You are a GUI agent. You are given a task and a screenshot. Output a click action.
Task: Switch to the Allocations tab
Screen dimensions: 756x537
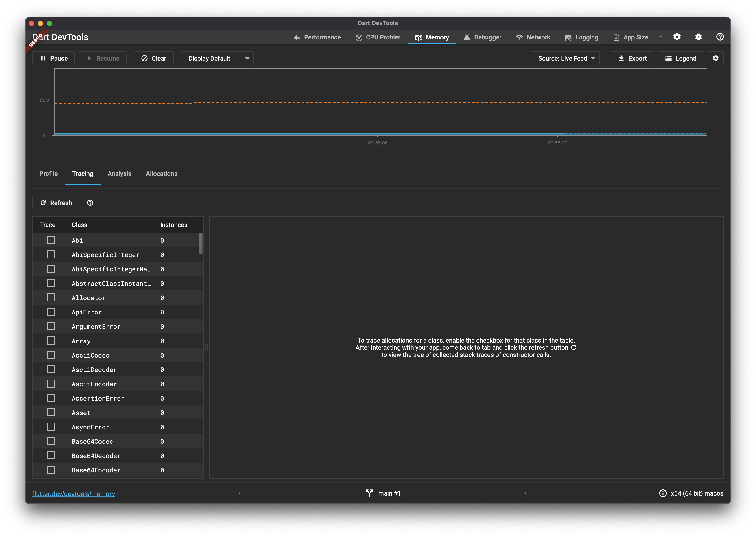(161, 174)
